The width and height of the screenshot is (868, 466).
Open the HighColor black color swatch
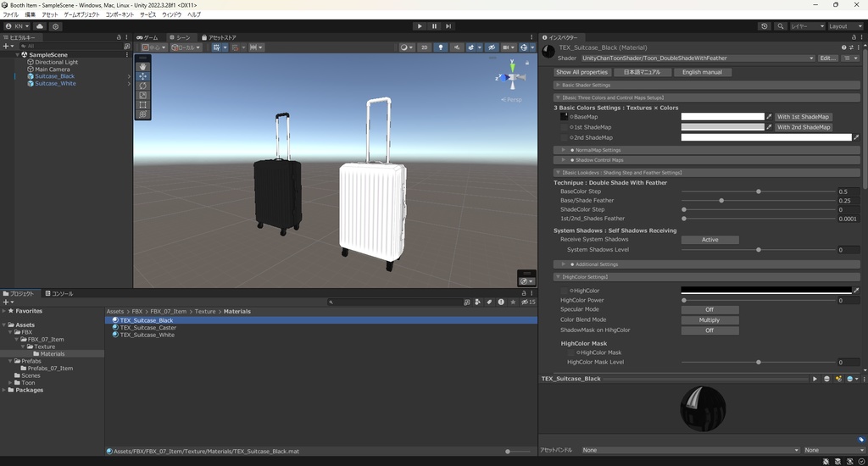pyautogui.click(x=765, y=291)
